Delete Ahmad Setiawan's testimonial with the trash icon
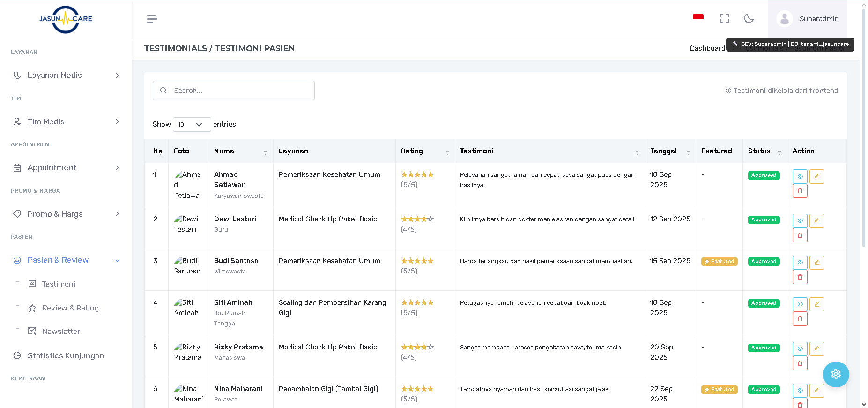868x408 pixels. point(800,191)
